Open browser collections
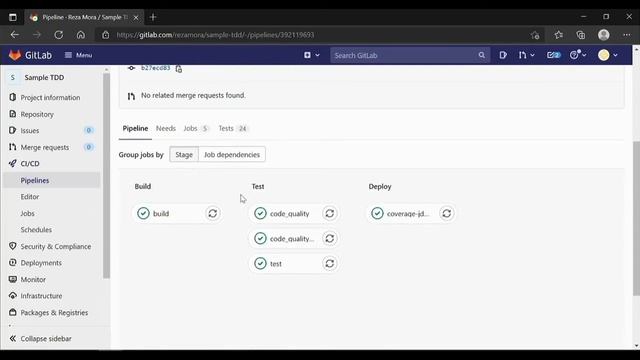This screenshot has height=360, width=640. (581, 35)
